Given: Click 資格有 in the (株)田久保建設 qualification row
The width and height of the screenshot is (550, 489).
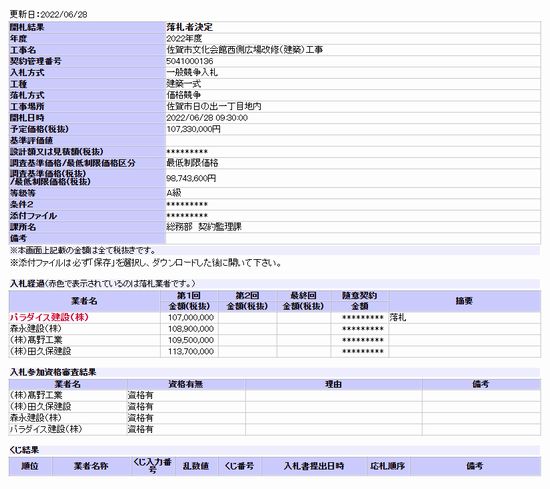Looking at the screenshot, I should (140, 407).
